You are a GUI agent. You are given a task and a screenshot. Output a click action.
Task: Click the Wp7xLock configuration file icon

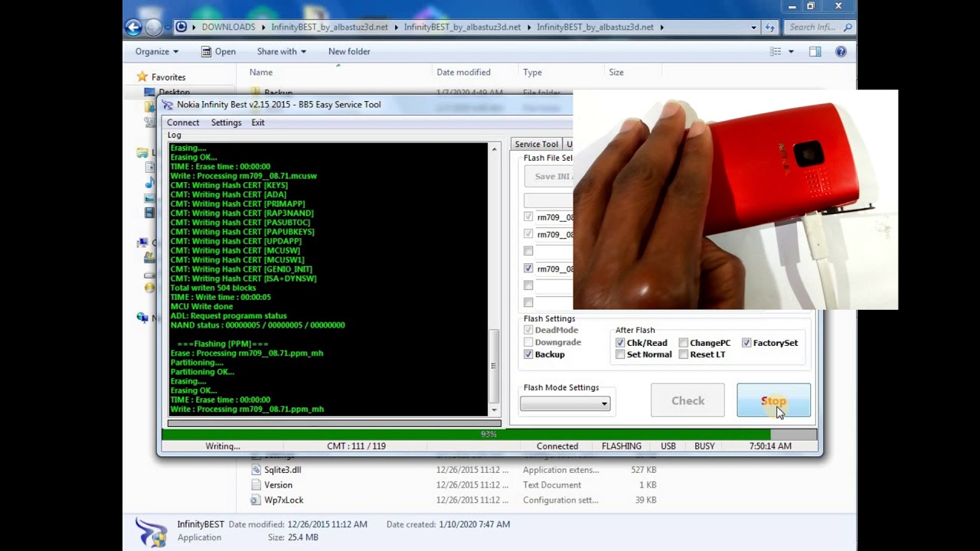(256, 500)
